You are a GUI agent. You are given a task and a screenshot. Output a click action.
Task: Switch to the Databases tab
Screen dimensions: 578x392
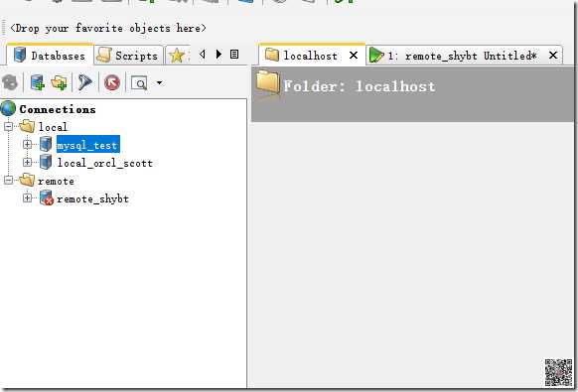[x=50, y=55]
